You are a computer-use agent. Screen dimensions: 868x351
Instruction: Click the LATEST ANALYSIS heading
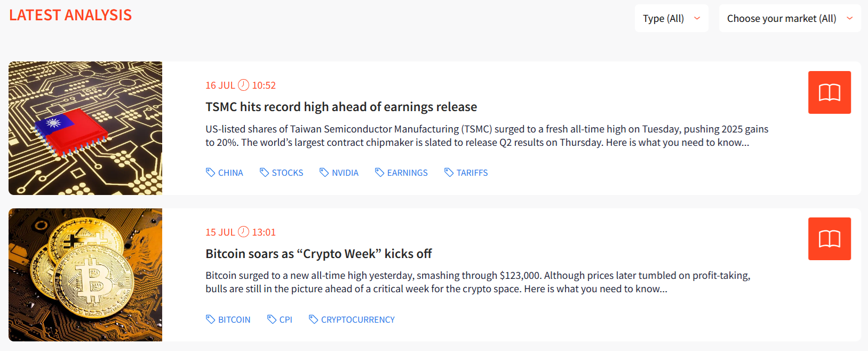(70, 15)
